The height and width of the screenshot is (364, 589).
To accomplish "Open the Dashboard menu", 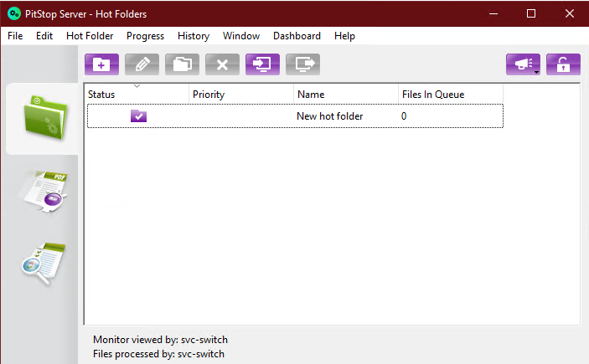I will [297, 36].
